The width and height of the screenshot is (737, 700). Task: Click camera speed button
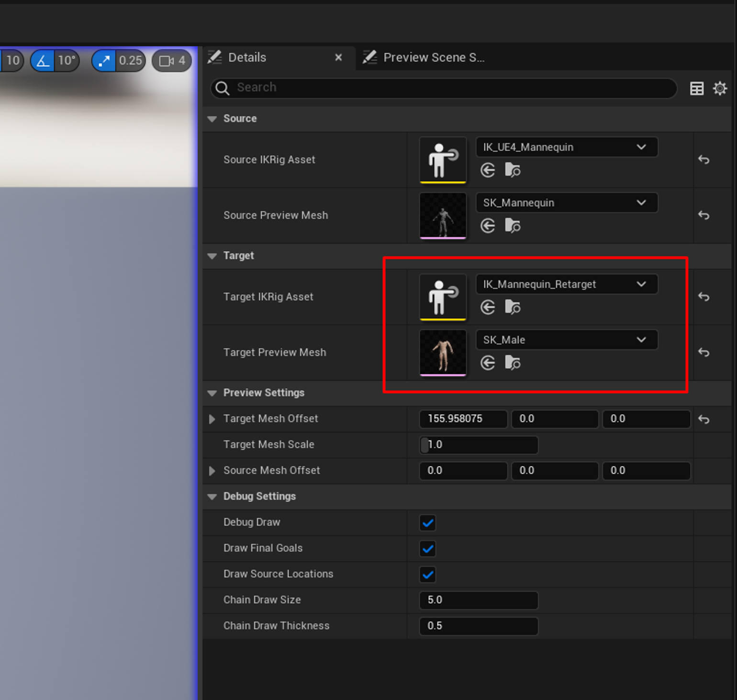[x=172, y=61]
